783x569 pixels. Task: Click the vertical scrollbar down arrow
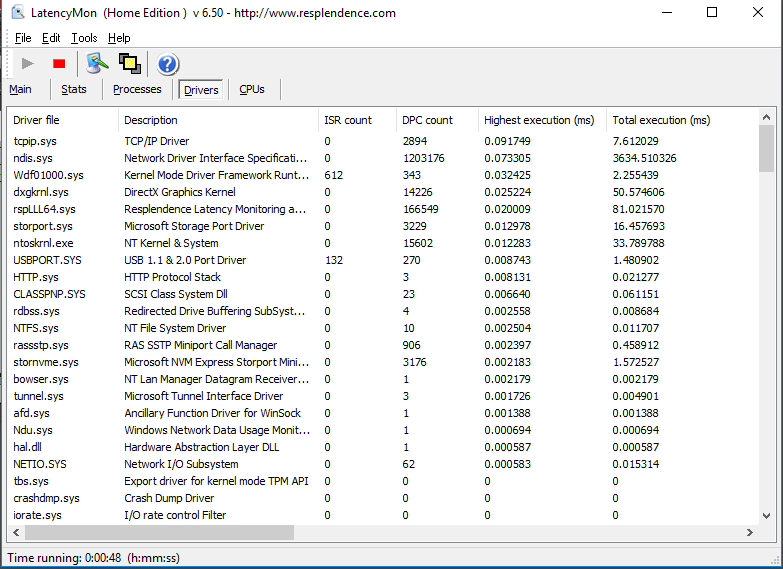coord(767,516)
